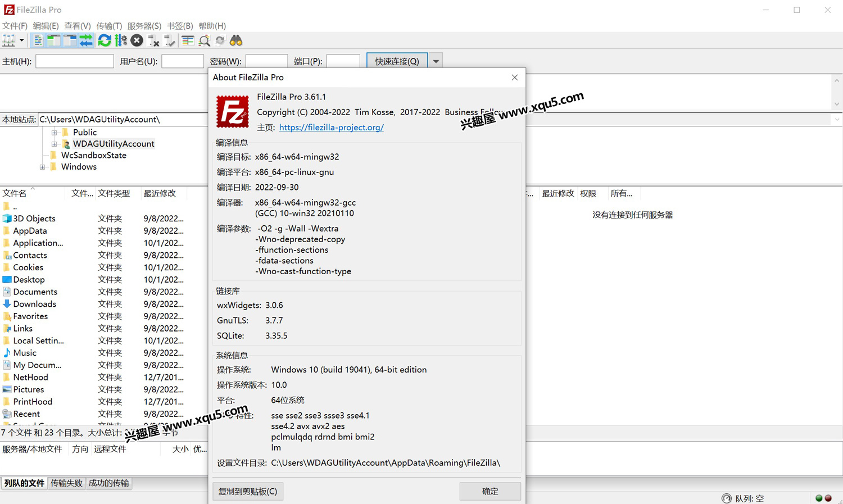Open remote site path dropdown arrow
843x504 pixels.
click(x=837, y=119)
